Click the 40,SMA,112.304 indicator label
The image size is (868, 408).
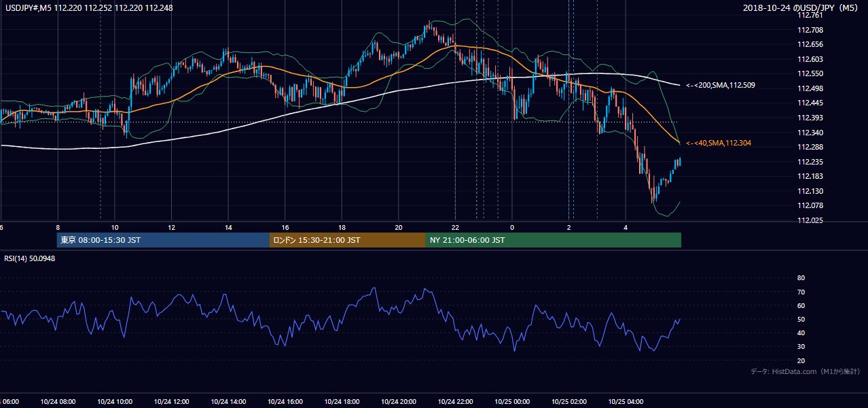coord(719,143)
